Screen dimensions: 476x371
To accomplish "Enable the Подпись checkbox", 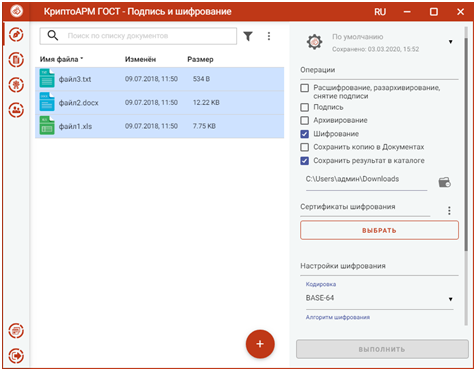I will (304, 107).
